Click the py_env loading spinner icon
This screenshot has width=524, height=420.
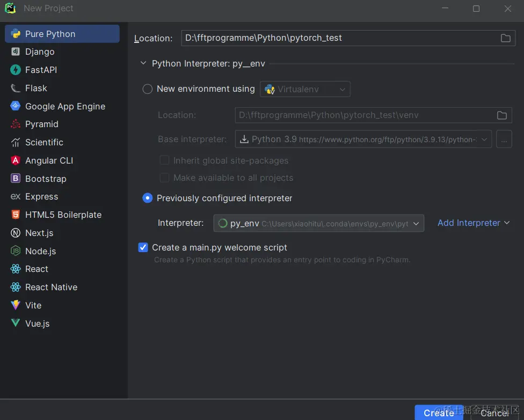[x=223, y=223]
